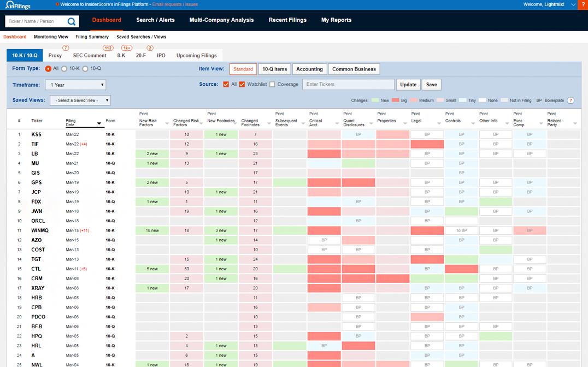Image resolution: width=588 pixels, height=367 pixels.
Task: Select the 10-K / 10-Q tab
Action: (25, 56)
